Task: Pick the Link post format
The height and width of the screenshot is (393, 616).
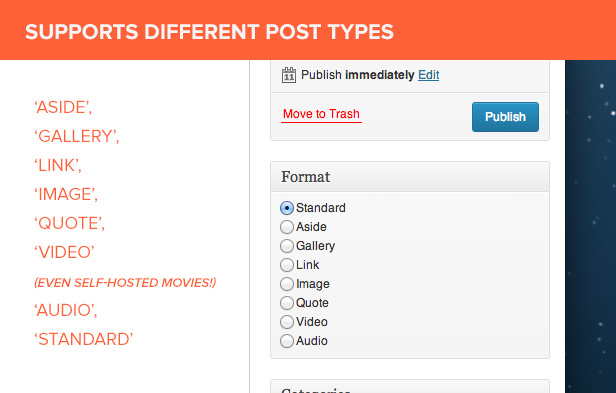Action: pyautogui.click(x=287, y=265)
